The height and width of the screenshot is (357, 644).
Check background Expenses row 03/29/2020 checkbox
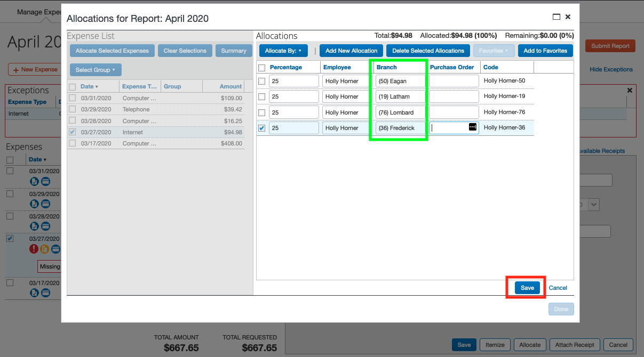click(x=10, y=193)
